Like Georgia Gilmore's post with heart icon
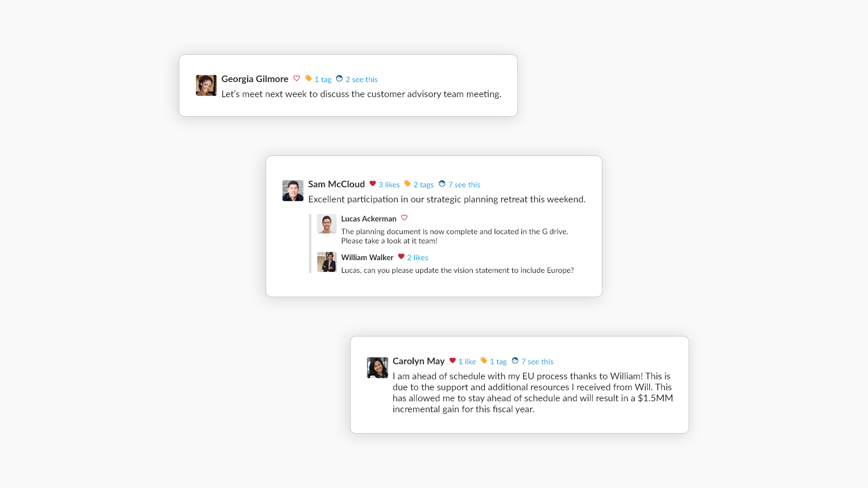Viewport: 868px width, 488px height. (x=297, y=79)
